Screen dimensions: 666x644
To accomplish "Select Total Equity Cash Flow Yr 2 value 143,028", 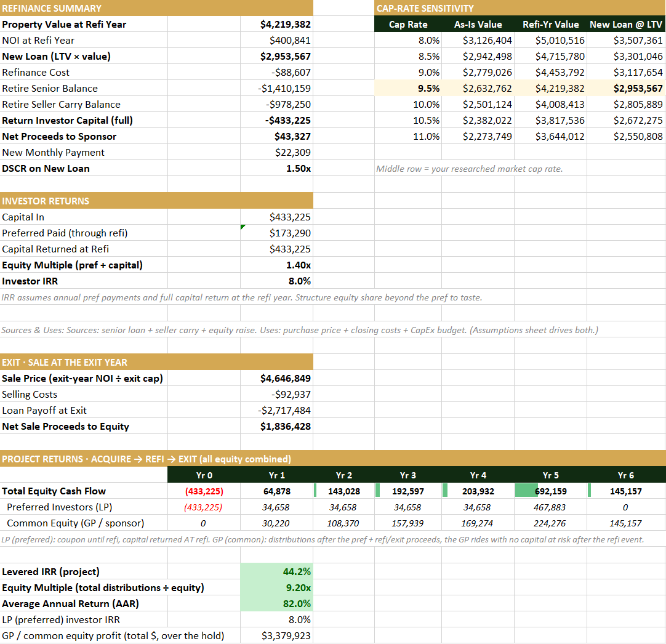I will click(x=343, y=491).
